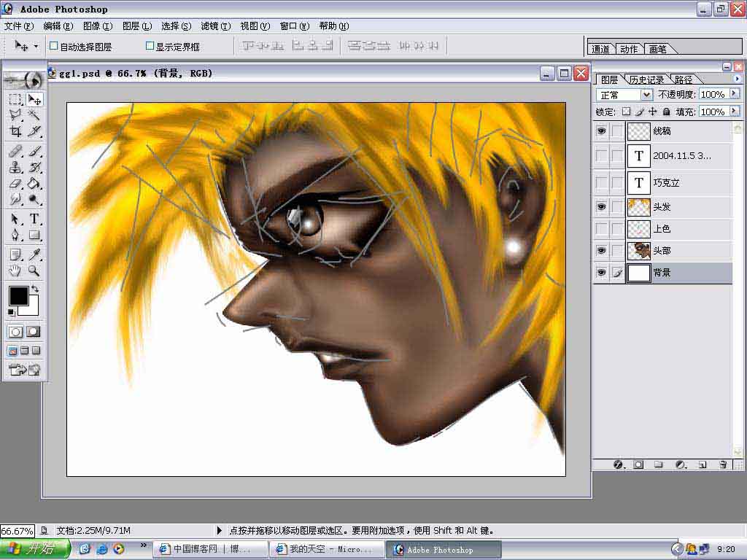Enable show bounding box checkbox
The width and height of the screenshot is (747, 560).
click(x=150, y=46)
